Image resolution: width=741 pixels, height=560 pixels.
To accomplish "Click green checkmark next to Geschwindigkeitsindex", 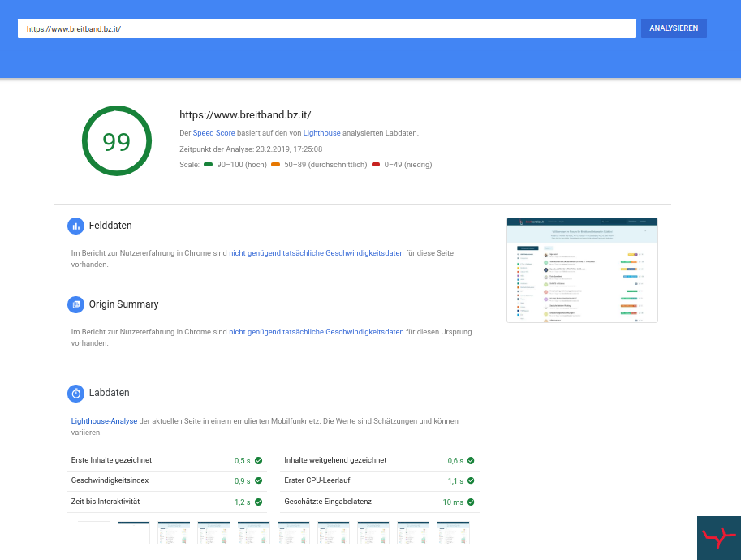I will pyautogui.click(x=259, y=481).
